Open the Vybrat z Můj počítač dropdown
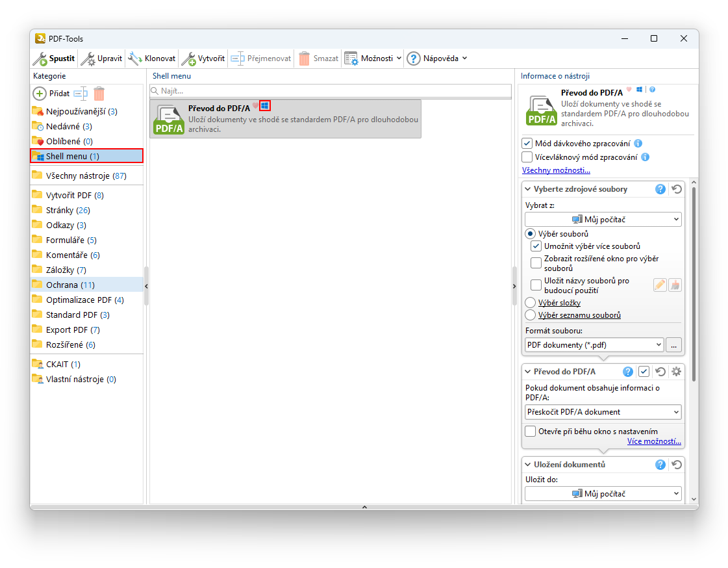Screen dimensions: 728x568 603,219
